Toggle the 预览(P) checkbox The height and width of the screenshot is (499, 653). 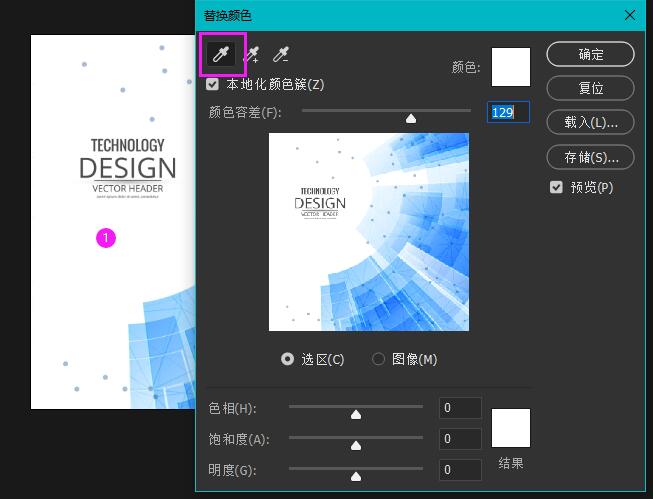556,187
